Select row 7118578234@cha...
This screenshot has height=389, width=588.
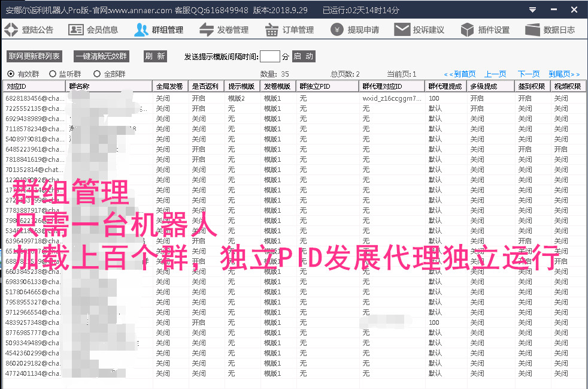(x=295, y=129)
